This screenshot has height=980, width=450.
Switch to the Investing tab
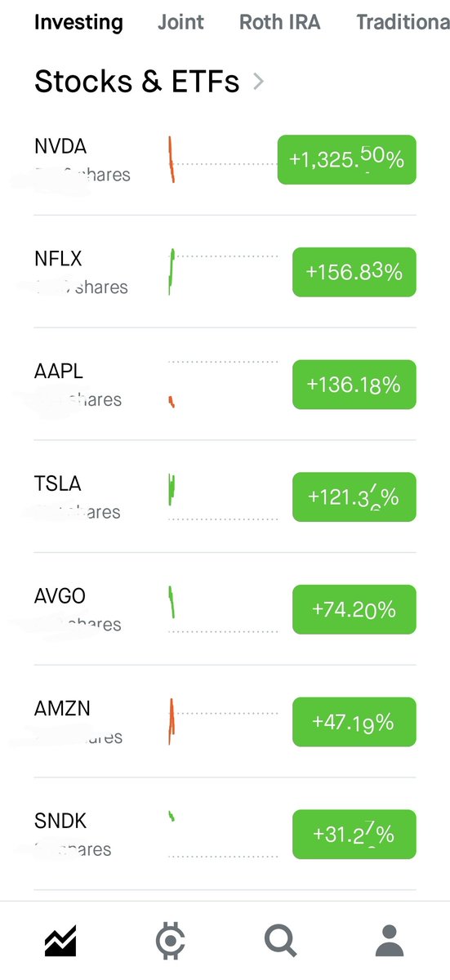(78, 22)
